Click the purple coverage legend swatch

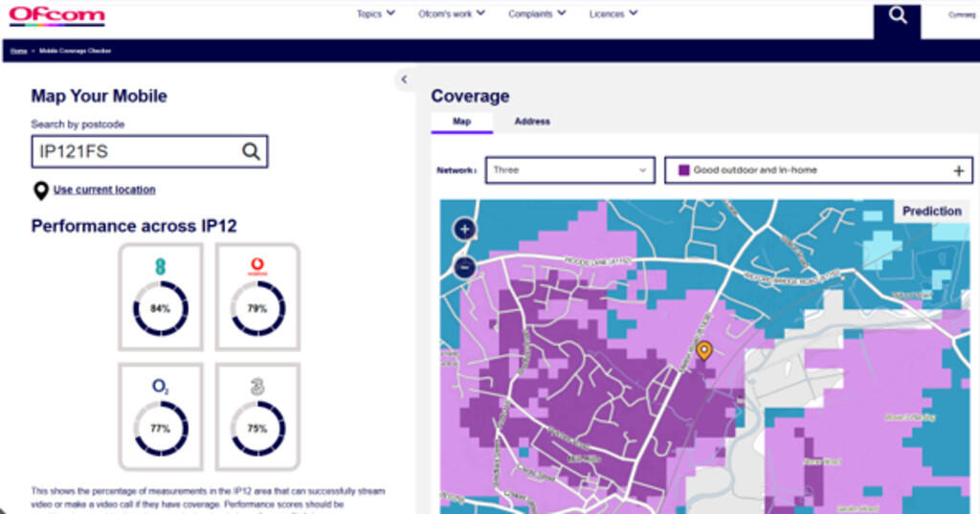(683, 170)
